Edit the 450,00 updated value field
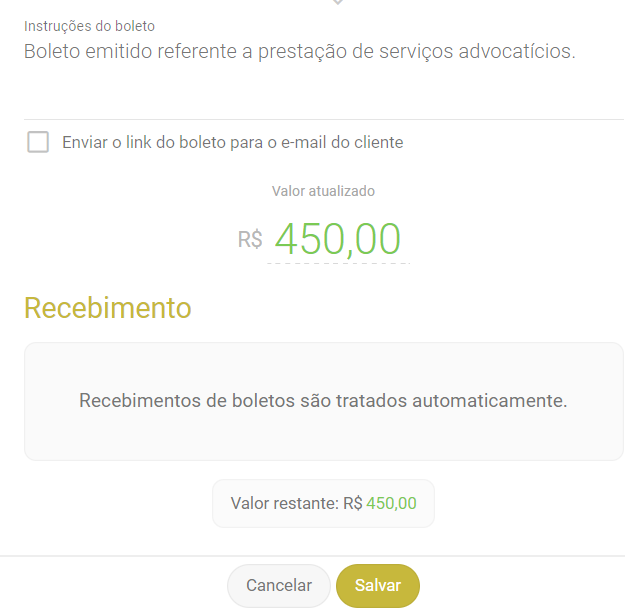The height and width of the screenshot is (614, 625). 337,239
